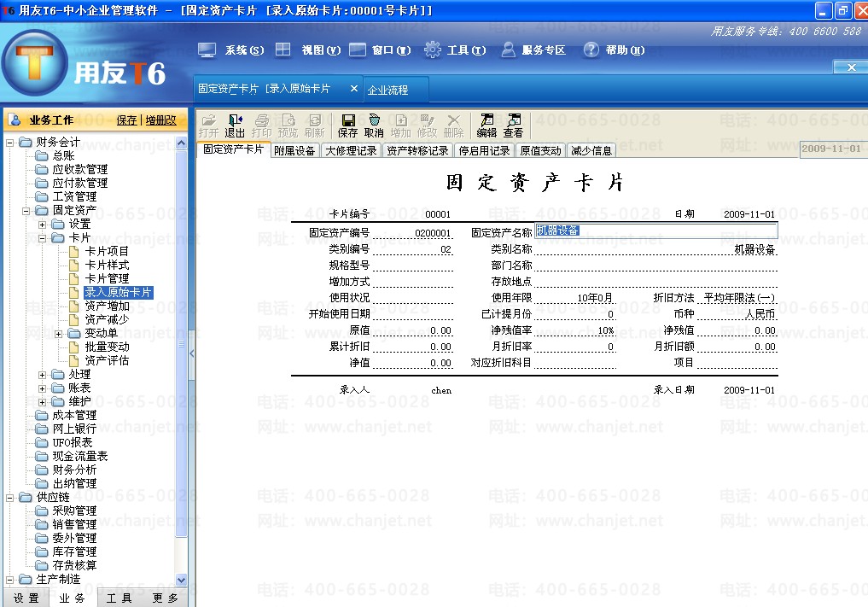Image resolution: width=868 pixels, height=607 pixels.
Task: Click the 删除 (Delete) toolbar icon
Action: [x=453, y=126]
